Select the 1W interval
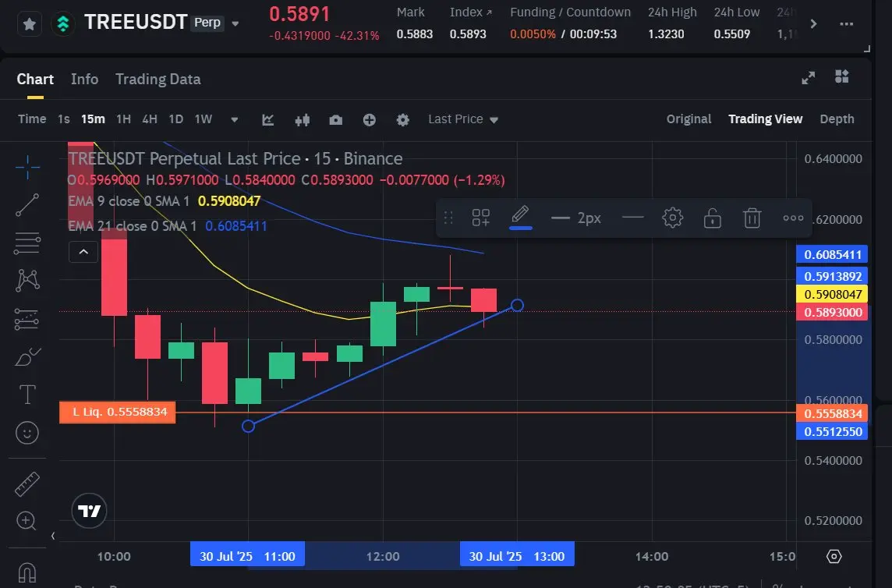 coord(203,119)
